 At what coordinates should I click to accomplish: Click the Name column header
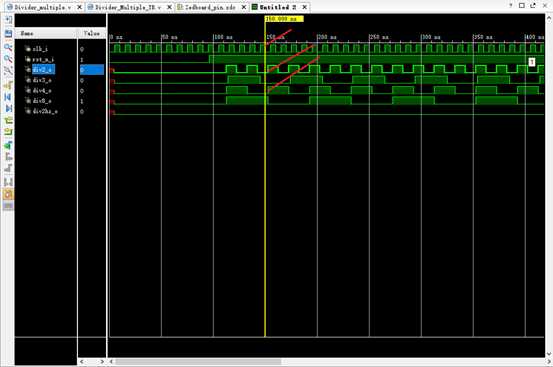pyautogui.click(x=46, y=33)
